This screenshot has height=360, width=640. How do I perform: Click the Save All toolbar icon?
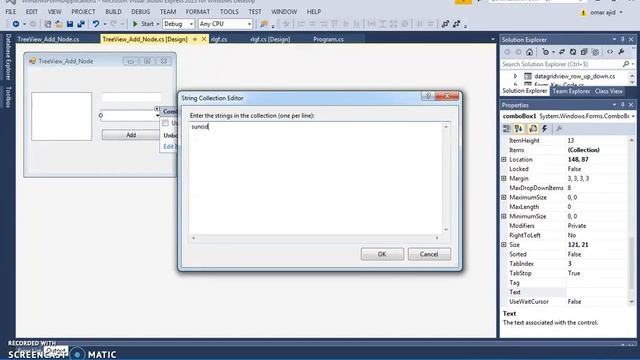[x=81, y=24]
